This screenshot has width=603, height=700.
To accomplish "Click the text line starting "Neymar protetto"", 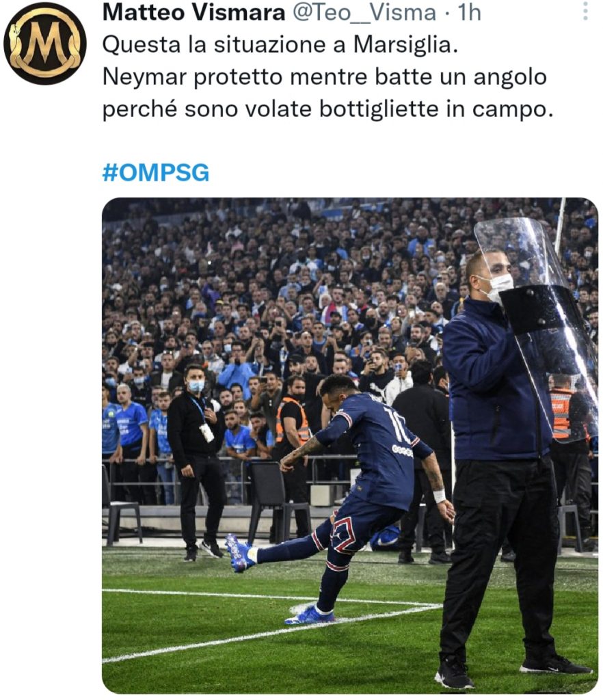I will 325,77.
